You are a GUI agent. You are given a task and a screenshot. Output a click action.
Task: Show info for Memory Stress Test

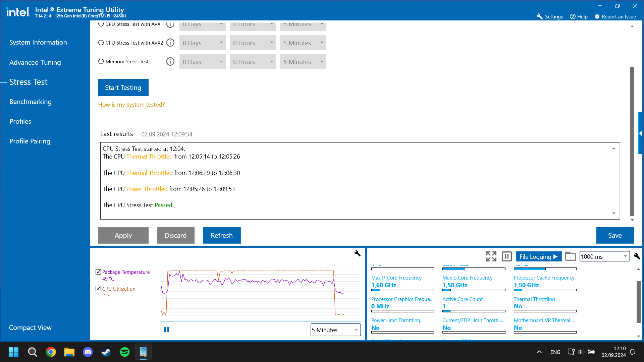click(170, 62)
